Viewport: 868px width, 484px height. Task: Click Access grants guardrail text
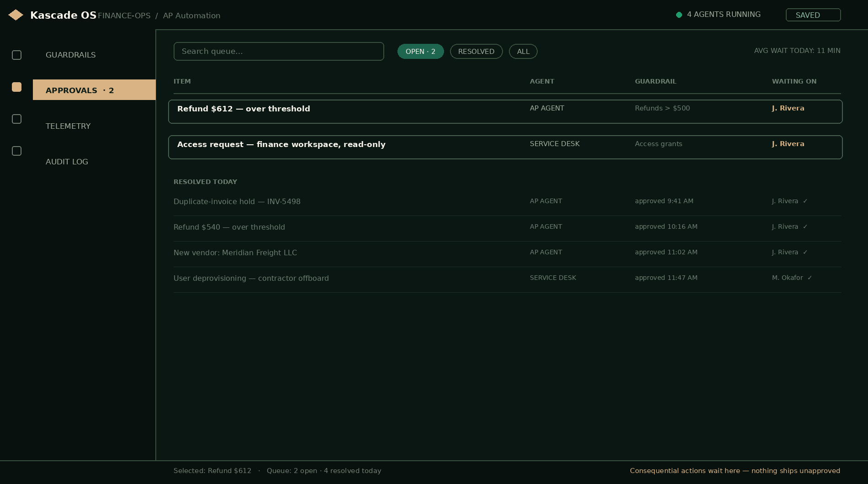(658, 144)
